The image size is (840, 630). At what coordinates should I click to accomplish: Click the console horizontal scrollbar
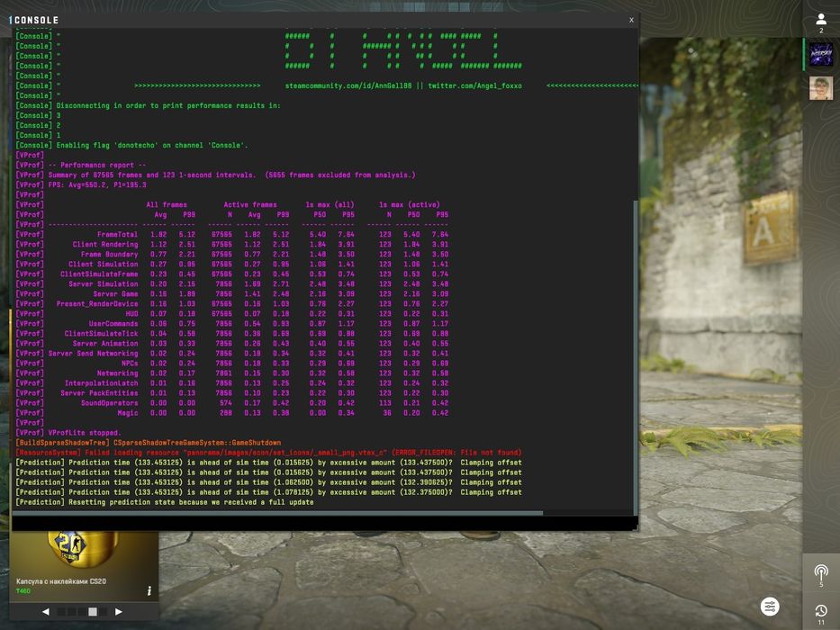pos(277,513)
